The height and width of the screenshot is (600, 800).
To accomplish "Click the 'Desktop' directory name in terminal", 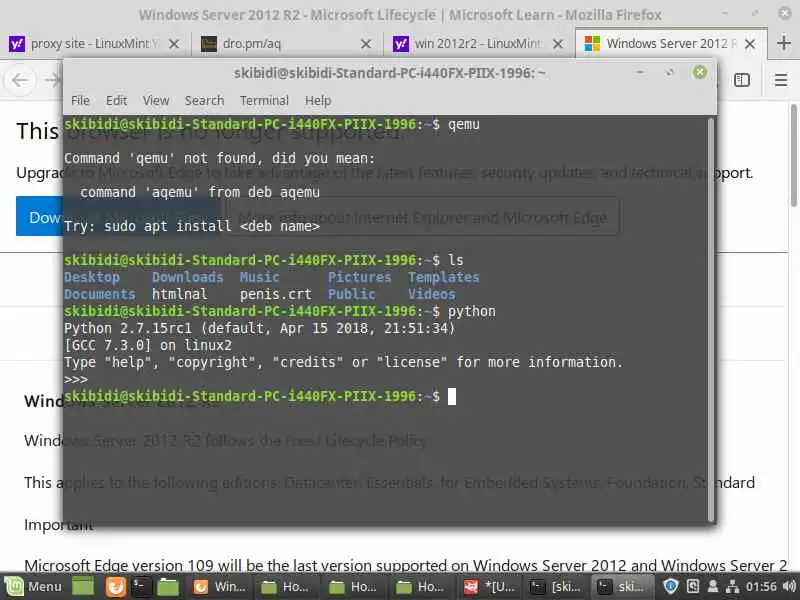I will point(91,278).
